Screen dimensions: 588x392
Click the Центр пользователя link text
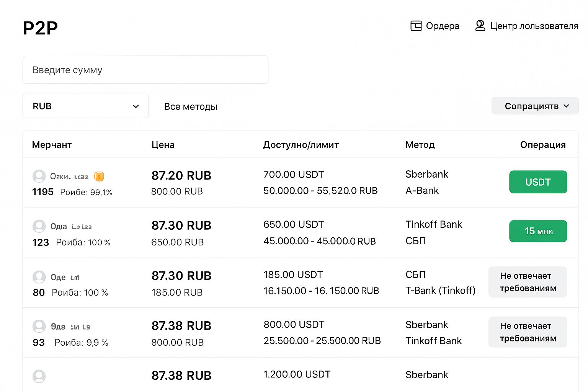534,26
